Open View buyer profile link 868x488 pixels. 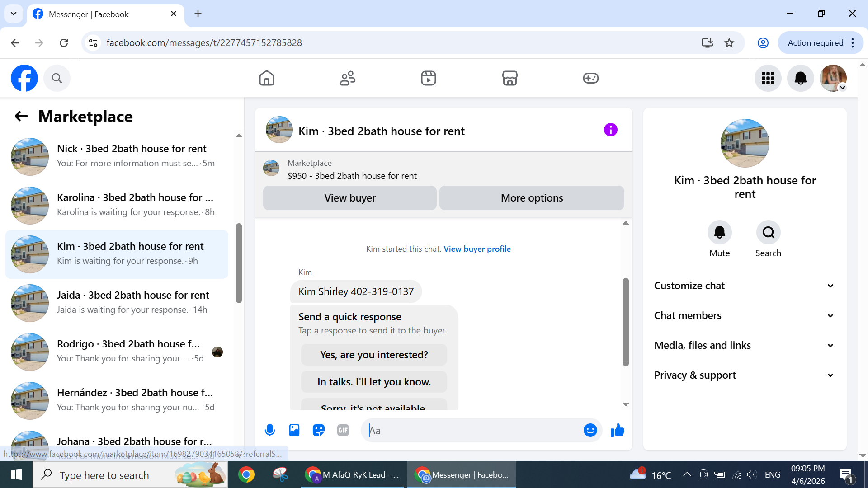pos(477,249)
